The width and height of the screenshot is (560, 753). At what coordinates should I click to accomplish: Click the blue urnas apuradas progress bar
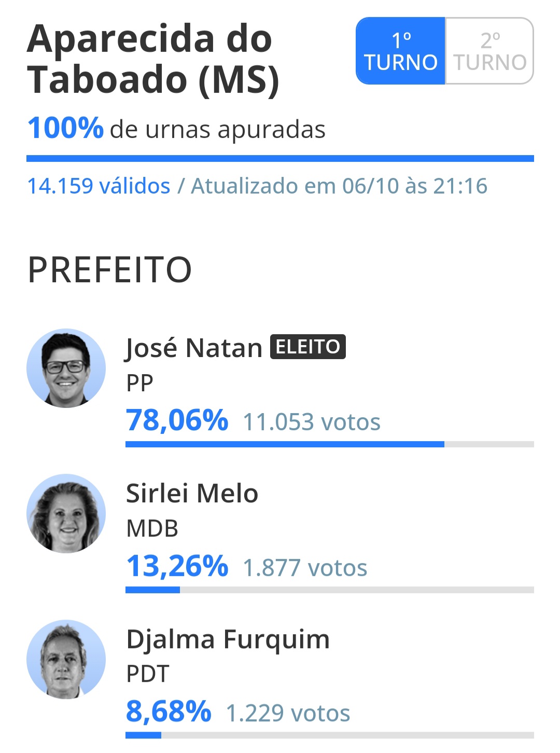tap(280, 158)
